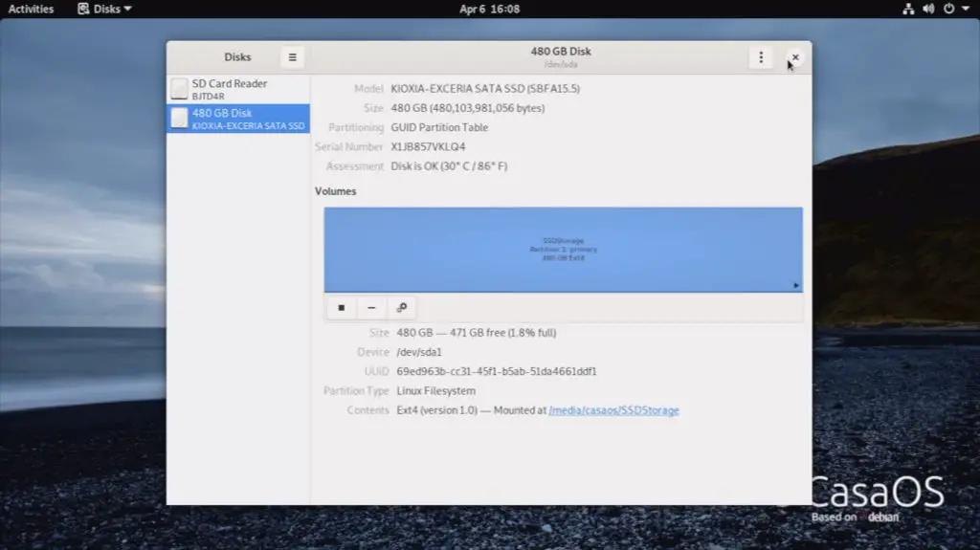This screenshot has height=550, width=980.
Task: Open the clock showing Apr 6 16:08
Action: tap(489, 9)
